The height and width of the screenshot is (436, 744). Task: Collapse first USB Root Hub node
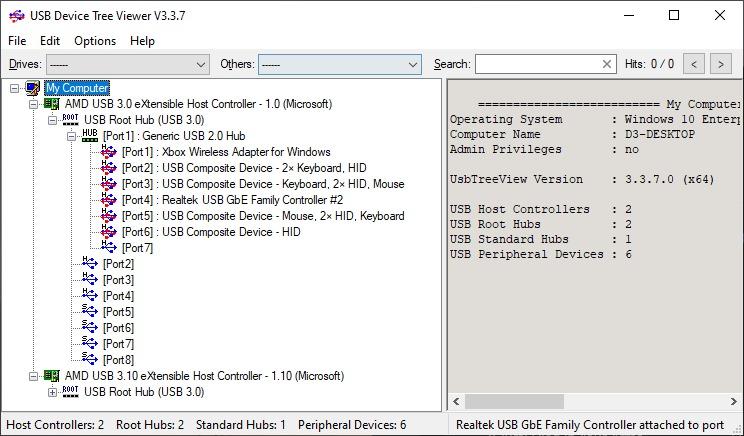pyautogui.click(x=52, y=121)
